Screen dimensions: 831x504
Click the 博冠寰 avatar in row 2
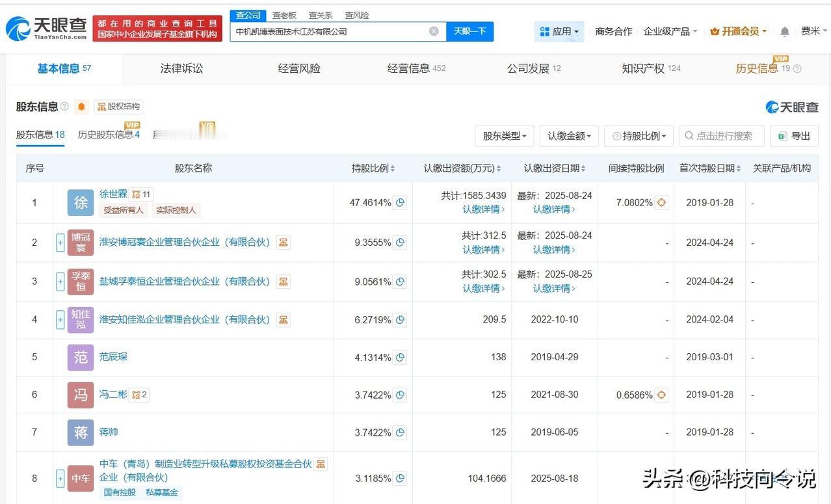[81, 243]
